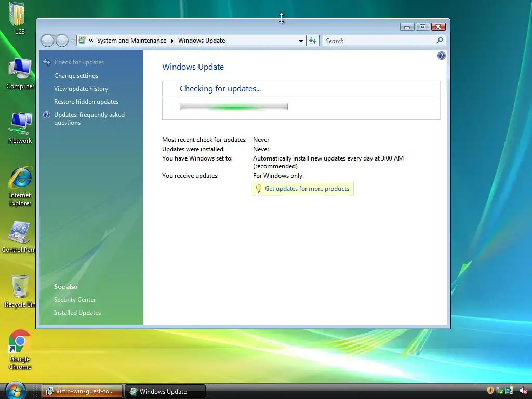532x399 pixels.
Task: Expand the double chevron in the breadcrumb
Action: (91, 41)
